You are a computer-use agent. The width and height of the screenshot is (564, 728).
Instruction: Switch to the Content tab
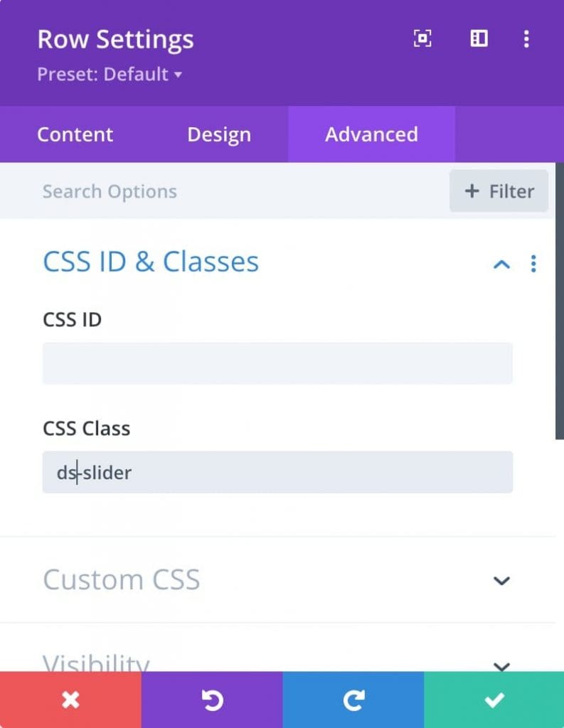[75, 134]
